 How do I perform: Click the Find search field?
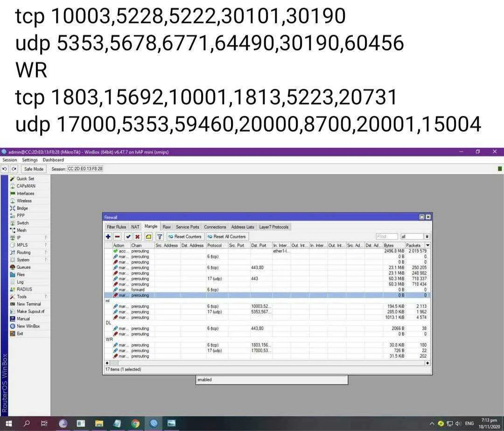387,236
